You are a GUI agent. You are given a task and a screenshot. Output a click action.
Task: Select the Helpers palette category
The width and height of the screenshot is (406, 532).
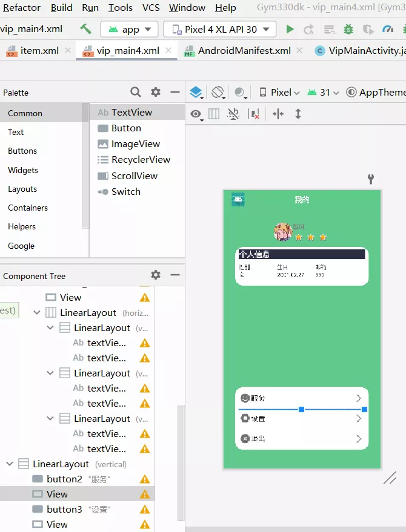41,226
